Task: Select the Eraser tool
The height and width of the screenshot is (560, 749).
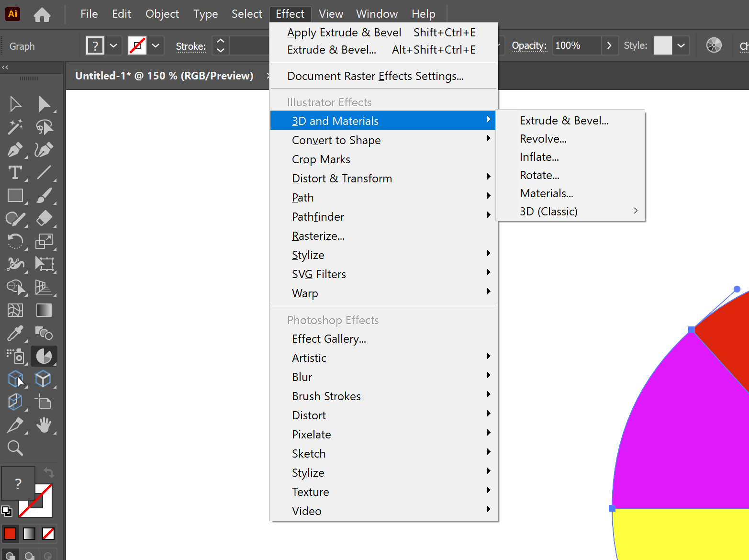Action: 45,219
